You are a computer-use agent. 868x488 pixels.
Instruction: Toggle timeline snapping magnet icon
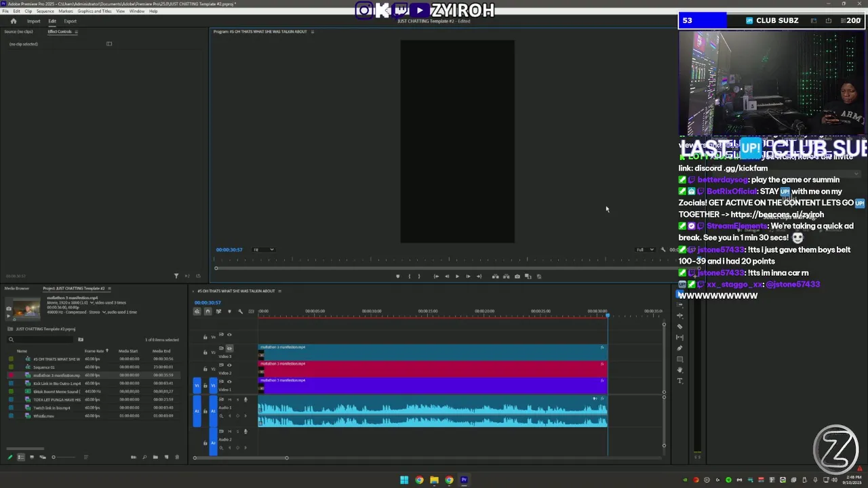pos(208,311)
